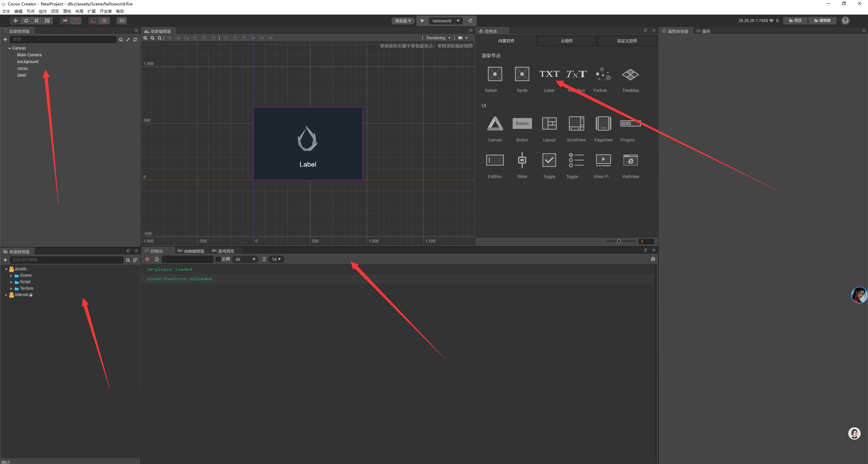
Task: Select the rect transform tool
Action: tap(47, 21)
